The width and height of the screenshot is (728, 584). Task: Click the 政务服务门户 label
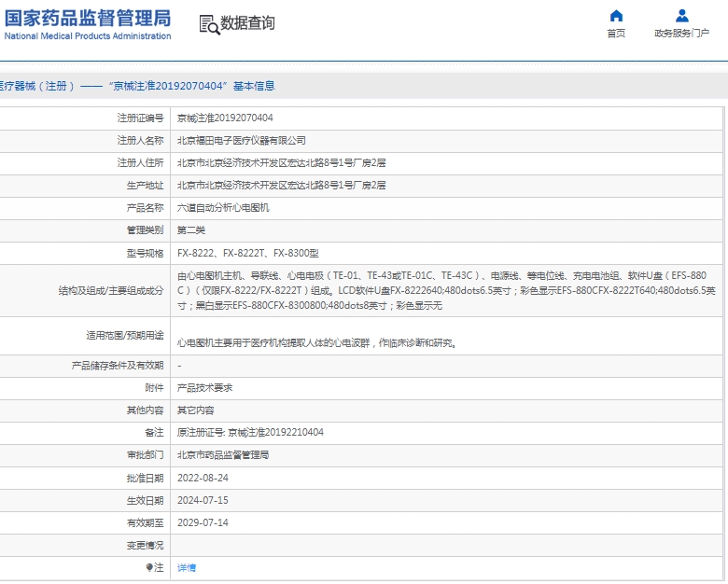[x=682, y=34]
